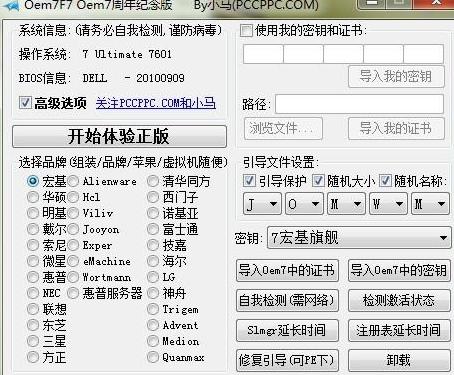Click the last product key segment box

423,54
